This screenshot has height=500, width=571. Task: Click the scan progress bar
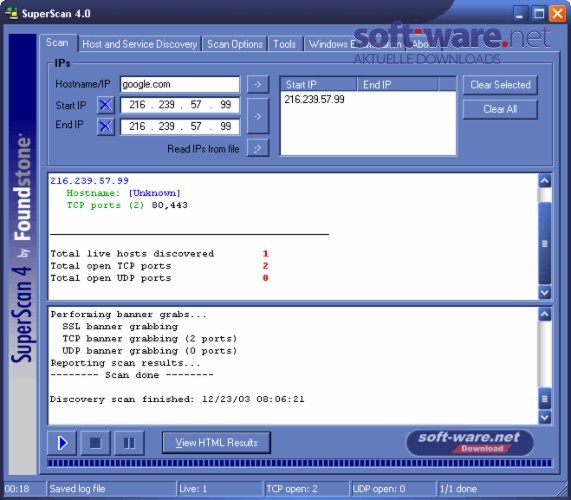(x=299, y=463)
